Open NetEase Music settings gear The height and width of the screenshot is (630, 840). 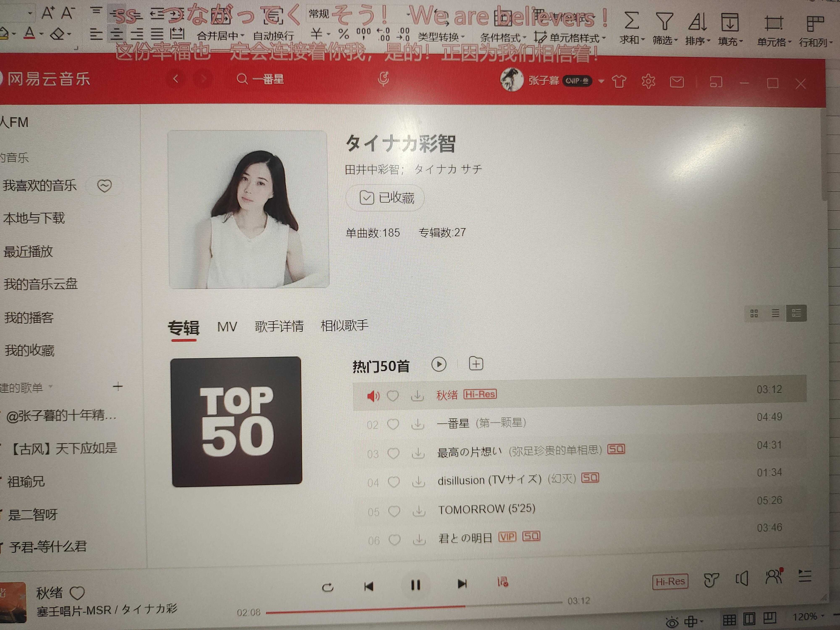(x=648, y=81)
